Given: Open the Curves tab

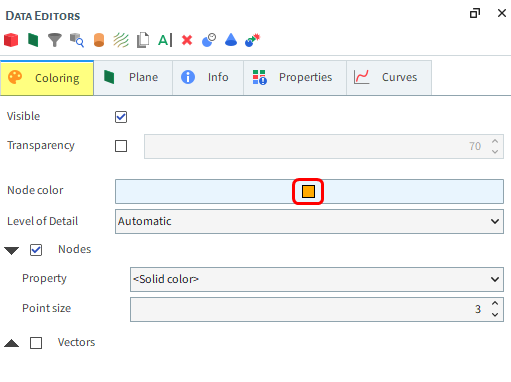Looking at the screenshot, I should pyautogui.click(x=389, y=78).
